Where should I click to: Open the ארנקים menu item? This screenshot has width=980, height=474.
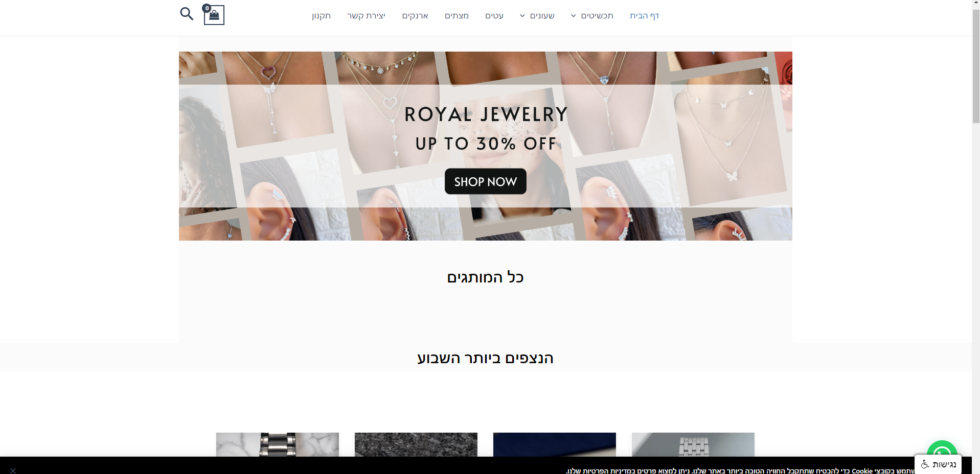click(415, 16)
